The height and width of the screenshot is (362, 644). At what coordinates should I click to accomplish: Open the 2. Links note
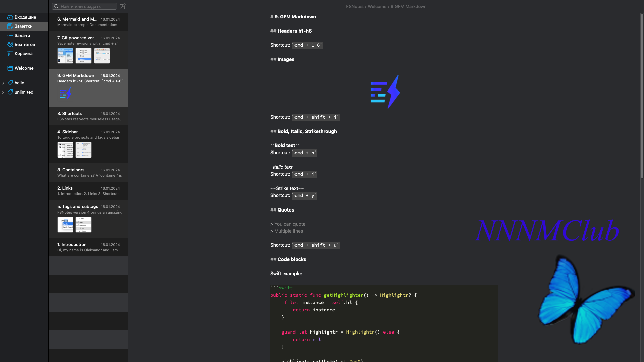[88, 191]
